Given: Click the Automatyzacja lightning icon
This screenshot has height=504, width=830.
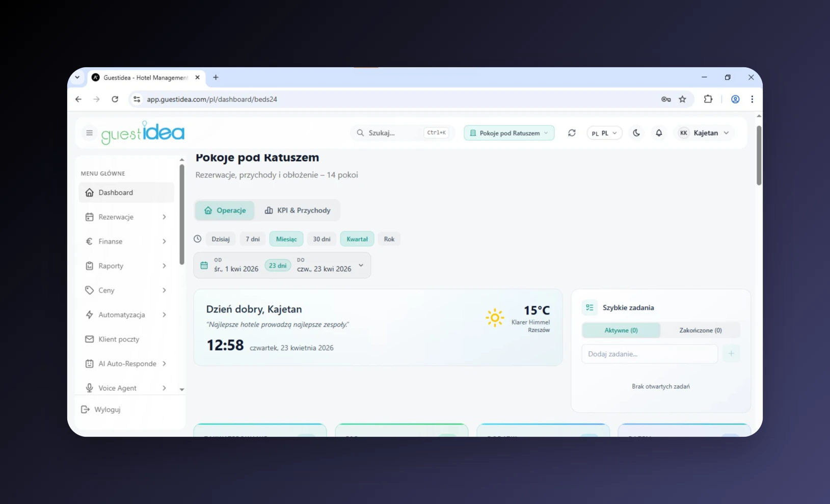Looking at the screenshot, I should coord(89,315).
